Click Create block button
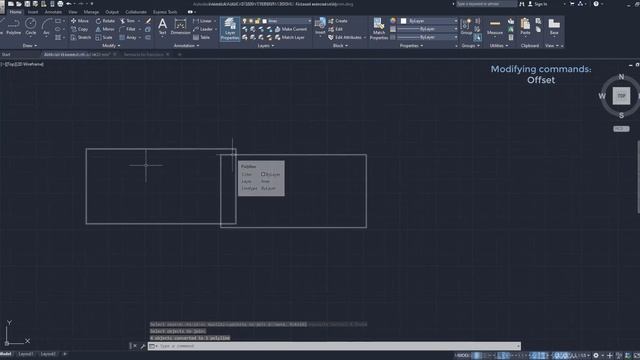The image size is (640, 360). (338, 21)
